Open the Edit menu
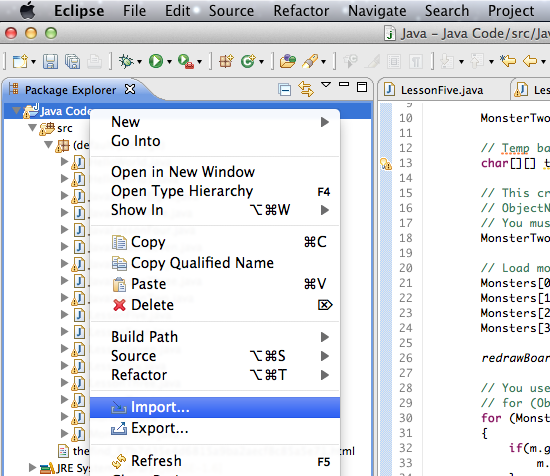Viewport: 550px width, 476px height. (x=177, y=11)
